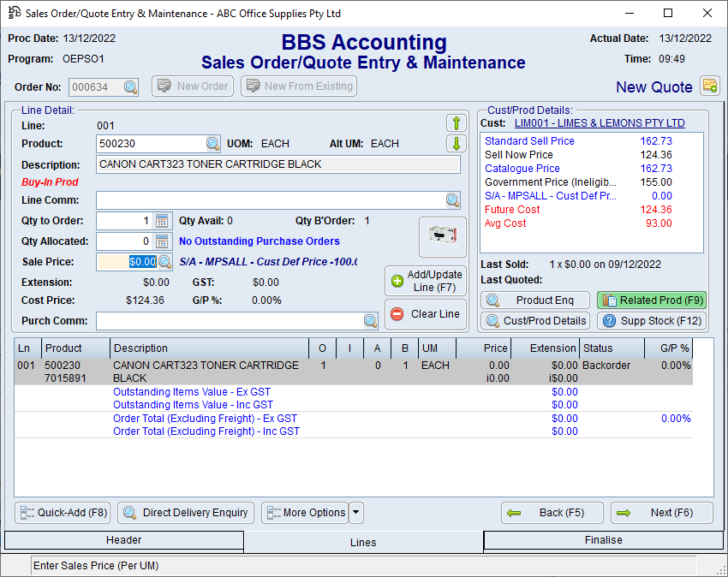728x577 pixels.
Task: Open the Product code search lookup
Action: pyautogui.click(x=212, y=144)
